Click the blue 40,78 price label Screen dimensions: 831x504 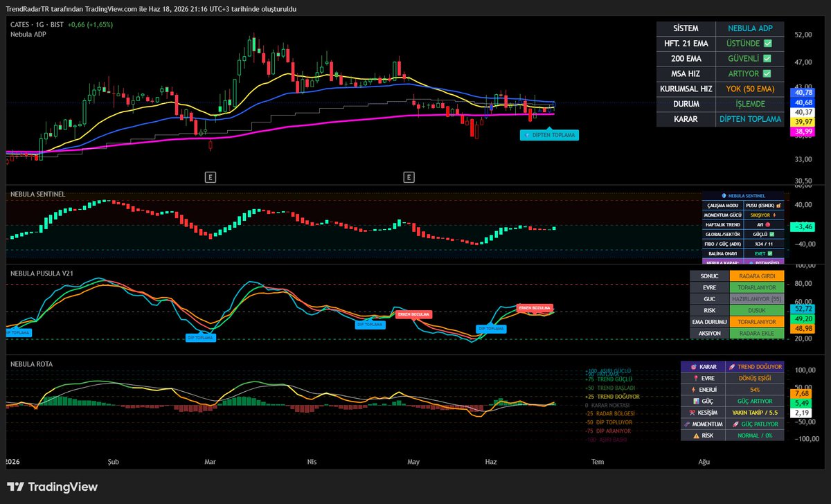coord(804,92)
